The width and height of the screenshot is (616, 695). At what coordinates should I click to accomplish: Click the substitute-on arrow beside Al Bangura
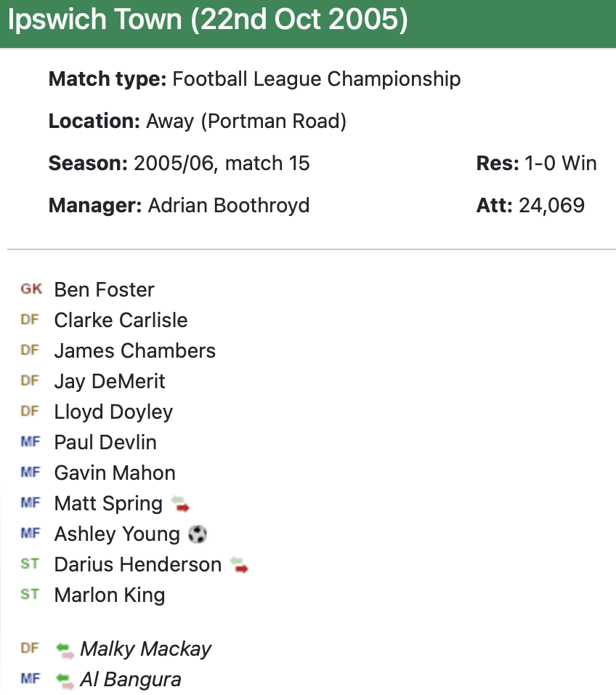(x=65, y=680)
